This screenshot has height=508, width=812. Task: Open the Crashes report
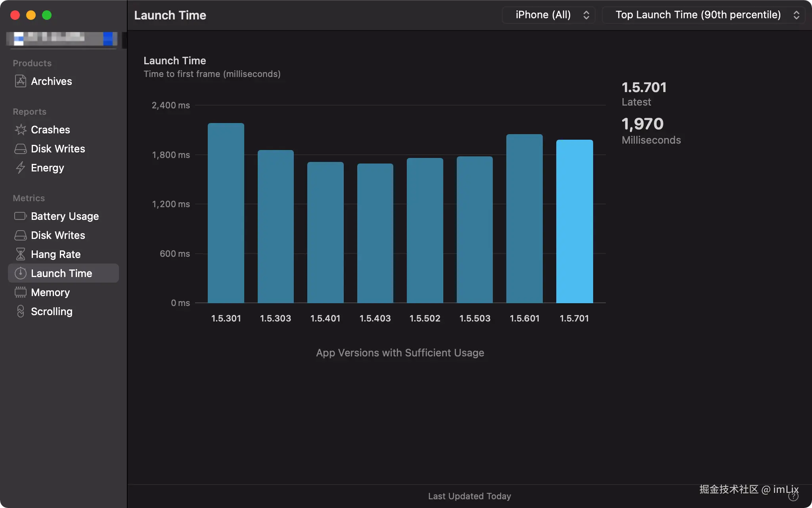click(x=50, y=130)
